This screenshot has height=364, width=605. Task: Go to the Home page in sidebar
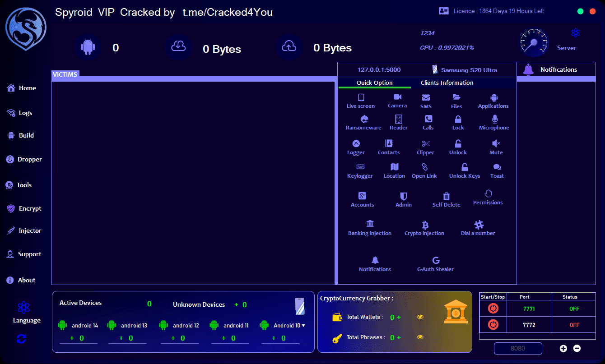(22, 88)
